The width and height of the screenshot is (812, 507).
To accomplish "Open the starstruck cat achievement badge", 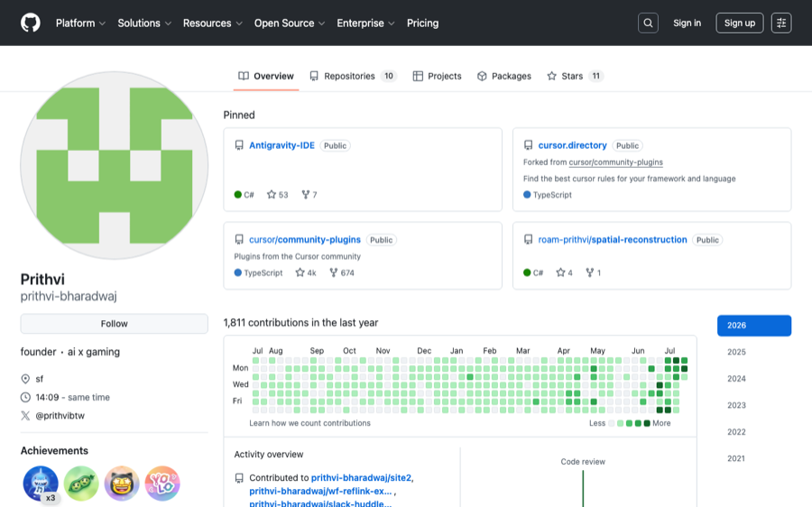I will (x=122, y=484).
